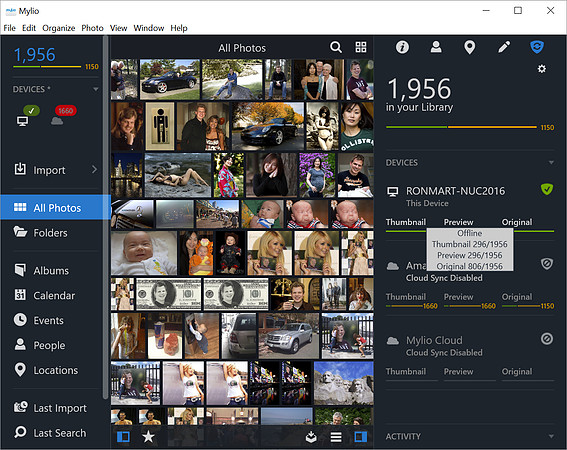Open the Photo menu
The width and height of the screenshot is (567, 450).
(x=92, y=28)
